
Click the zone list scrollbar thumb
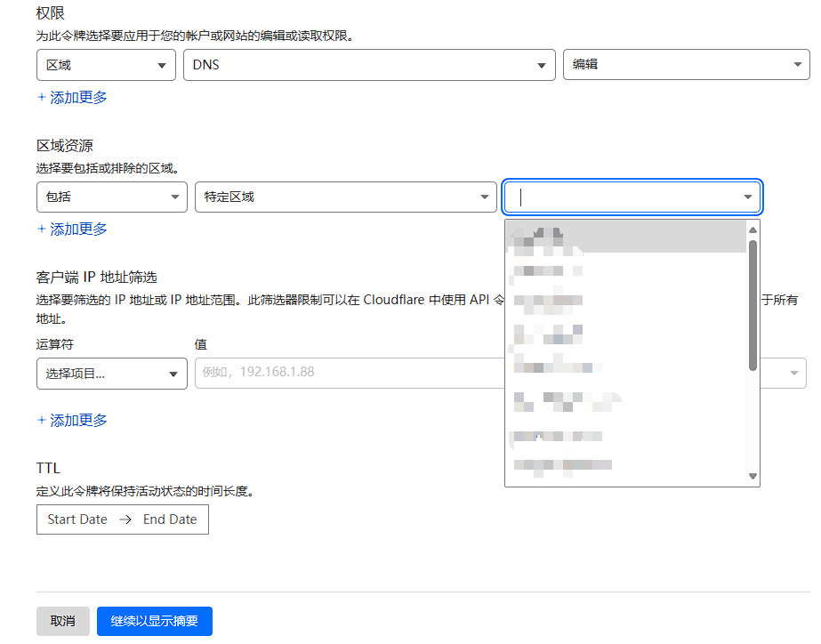tap(753, 302)
